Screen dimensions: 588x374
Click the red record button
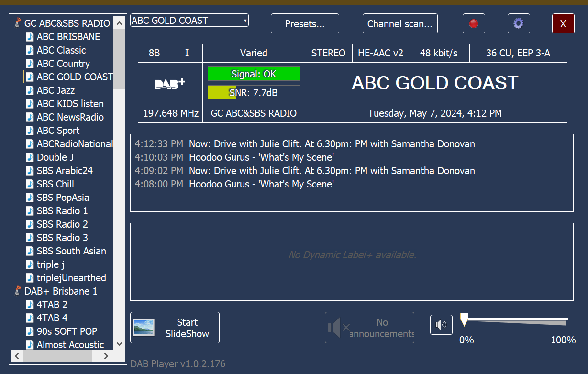(x=474, y=23)
